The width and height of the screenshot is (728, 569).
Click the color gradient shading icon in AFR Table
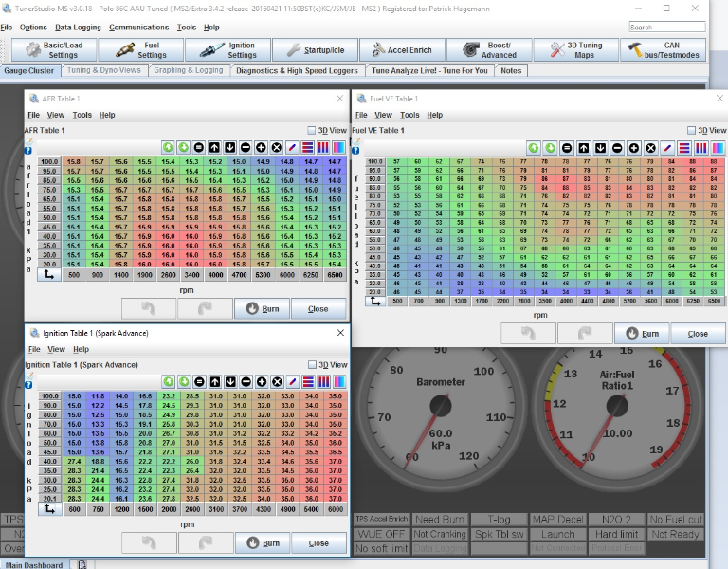338,147
